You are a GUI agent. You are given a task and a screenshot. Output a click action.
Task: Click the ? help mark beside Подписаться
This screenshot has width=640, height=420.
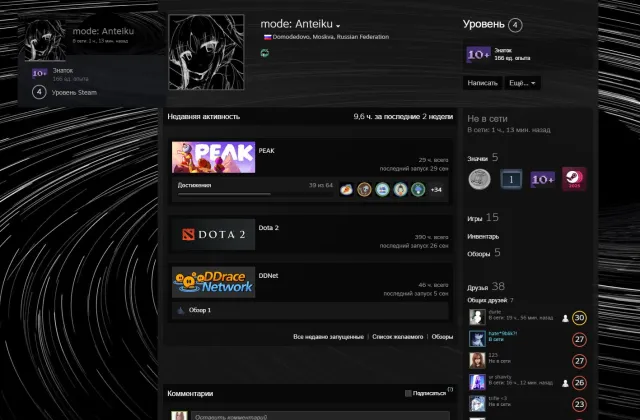[450, 389]
